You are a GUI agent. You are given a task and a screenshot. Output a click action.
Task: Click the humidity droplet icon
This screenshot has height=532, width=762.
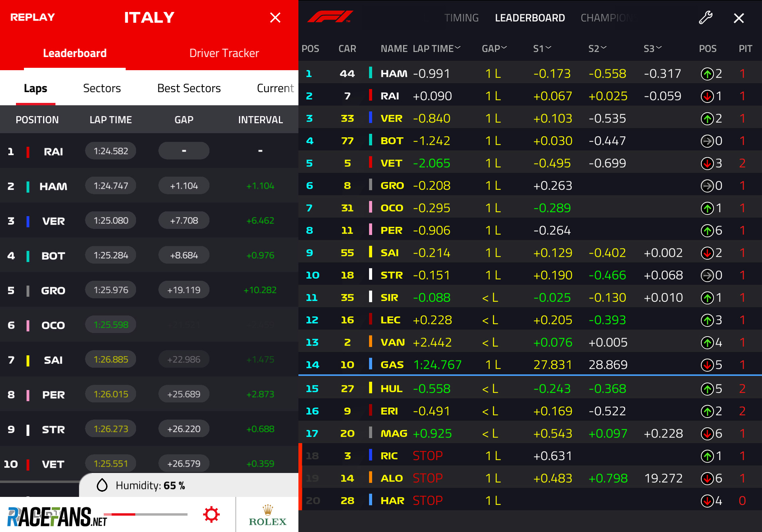(x=102, y=485)
